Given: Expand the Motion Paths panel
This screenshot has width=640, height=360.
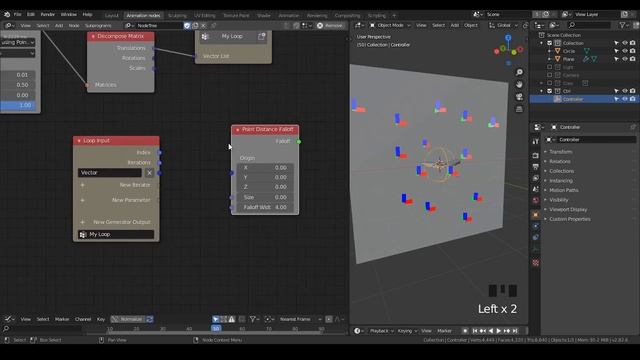Looking at the screenshot, I should point(563,190).
